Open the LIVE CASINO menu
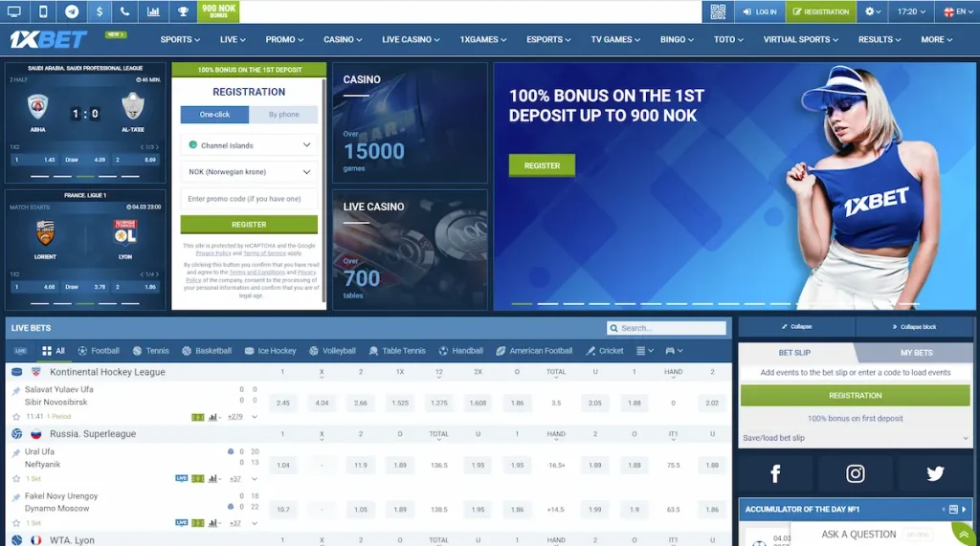The width and height of the screenshot is (980, 546). point(411,39)
